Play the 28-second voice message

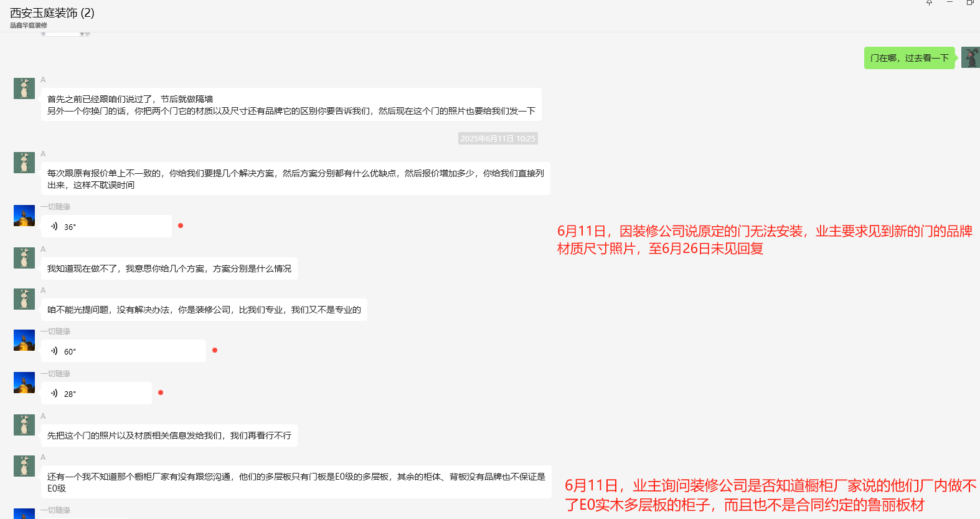point(97,393)
